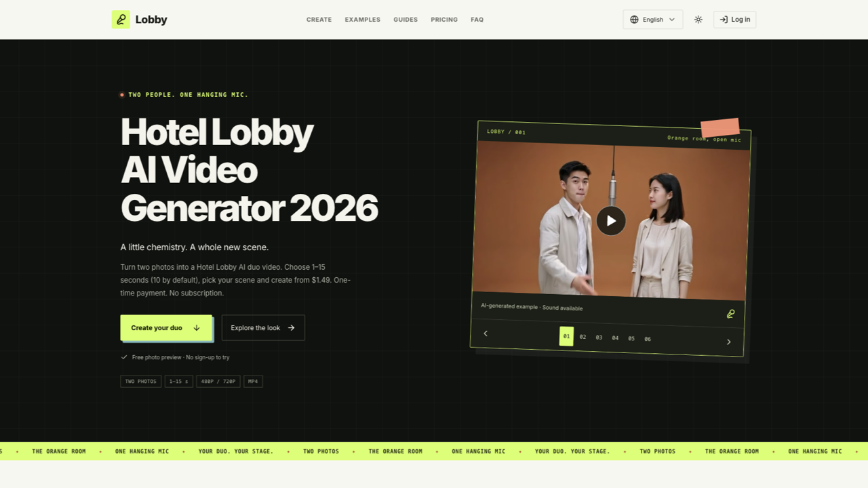Select example 06 in the carousel
The height and width of the screenshot is (488, 868).
648,340
